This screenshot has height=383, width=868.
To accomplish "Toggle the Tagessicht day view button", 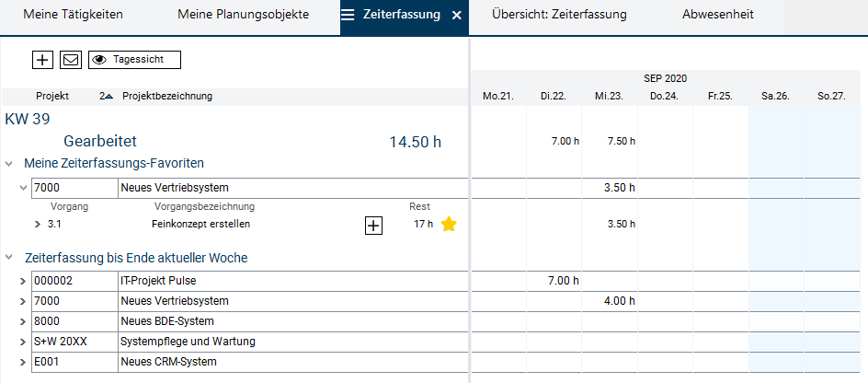I will click(134, 60).
